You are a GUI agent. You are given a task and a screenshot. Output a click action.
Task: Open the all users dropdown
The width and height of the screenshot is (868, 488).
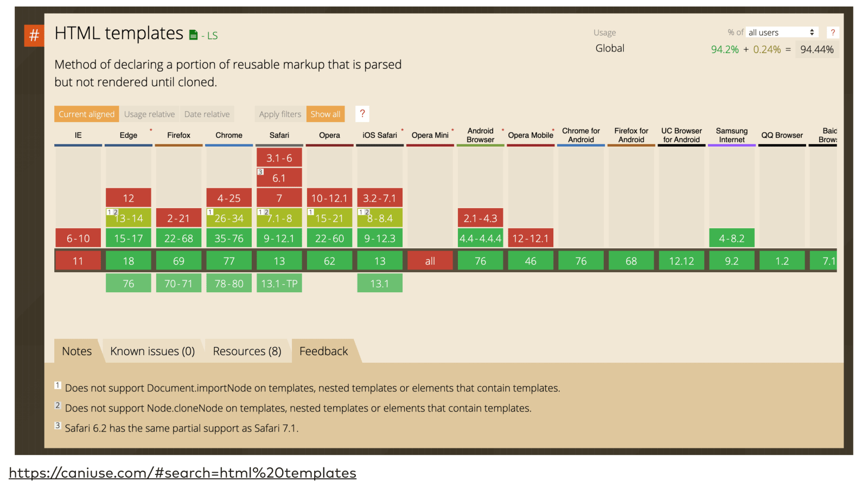782,33
